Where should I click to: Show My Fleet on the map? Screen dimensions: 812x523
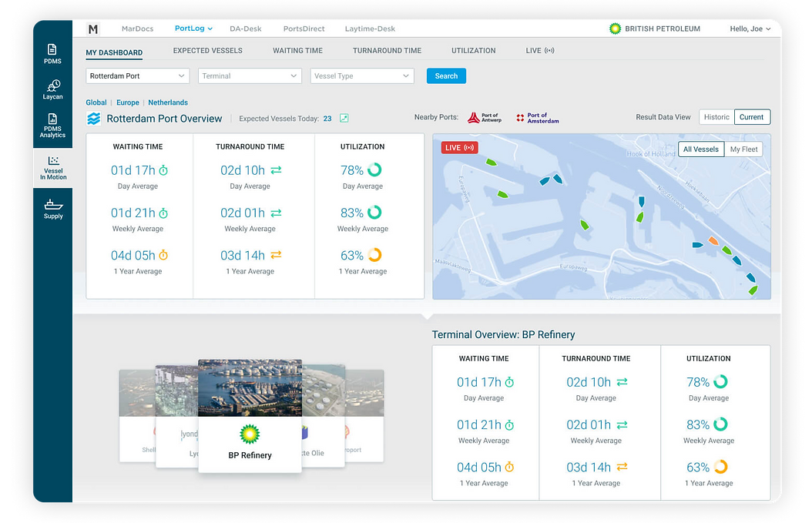[x=743, y=149]
